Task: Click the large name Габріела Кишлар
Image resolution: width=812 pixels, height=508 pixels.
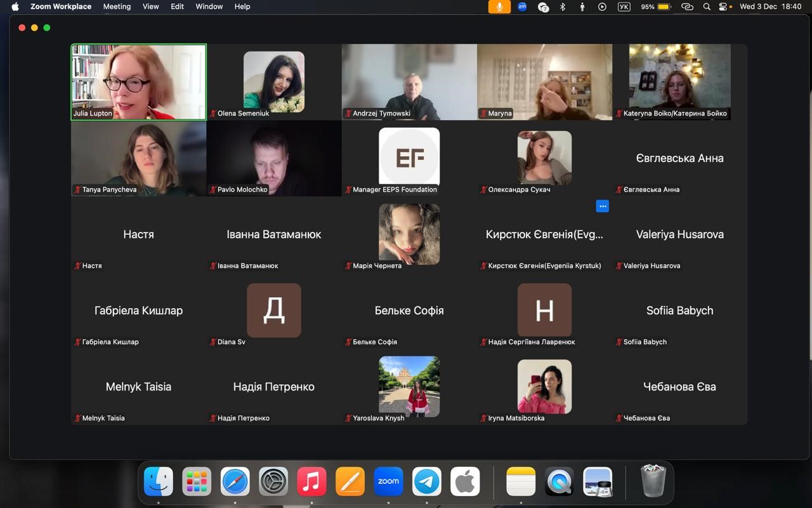Action: 138,311
